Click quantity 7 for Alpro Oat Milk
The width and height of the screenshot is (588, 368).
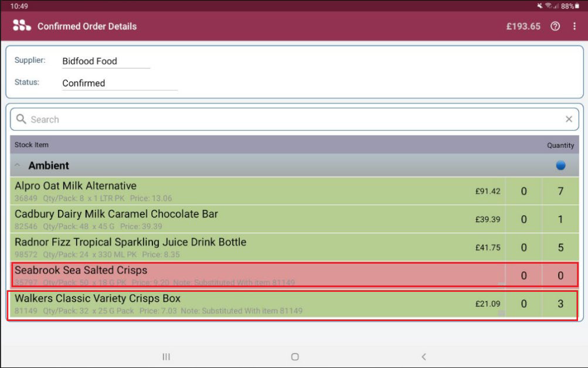pyautogui.click(x=560, y=191)
